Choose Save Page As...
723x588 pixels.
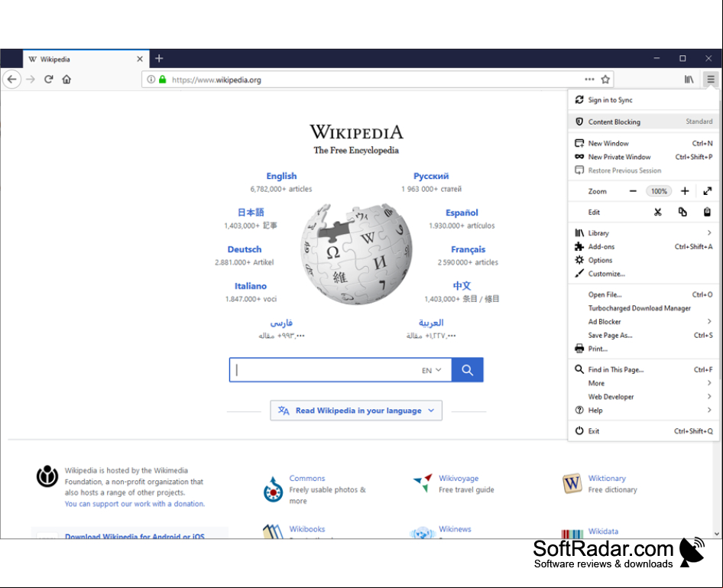coord(644,335)
